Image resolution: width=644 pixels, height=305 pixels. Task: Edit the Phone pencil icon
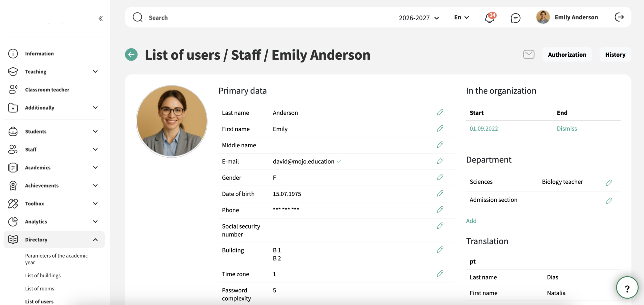[x=440, y=210]
